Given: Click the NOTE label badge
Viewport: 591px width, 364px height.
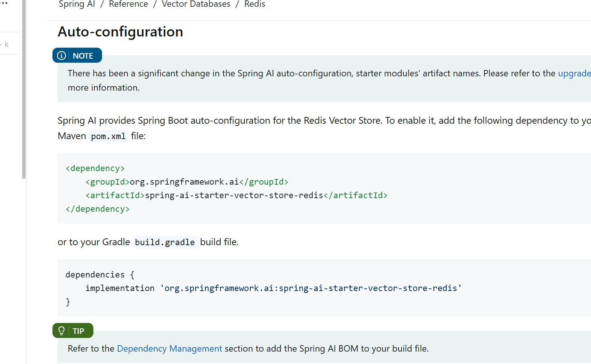Looking at the screenshot, I should [77, 56].
